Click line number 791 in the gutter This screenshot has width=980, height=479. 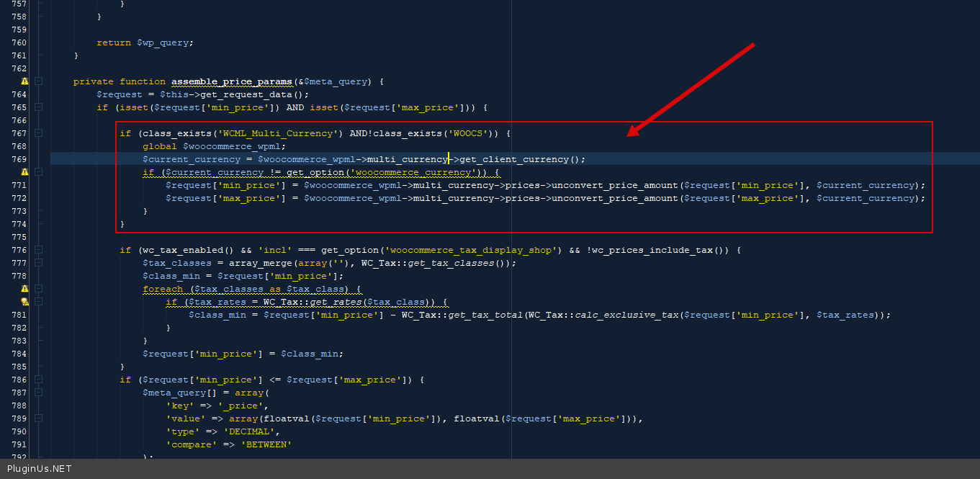pos(19,444)
